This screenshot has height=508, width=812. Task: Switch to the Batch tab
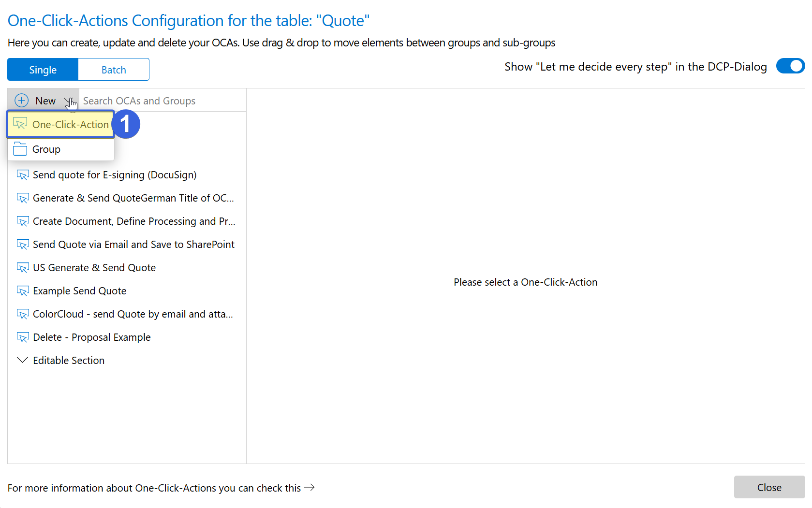point(114,70)
